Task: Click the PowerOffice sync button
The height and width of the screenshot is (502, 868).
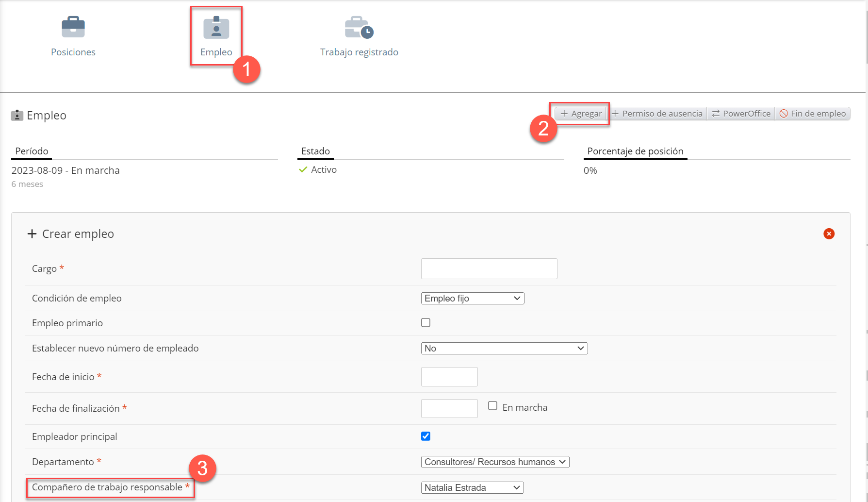Action: pos(741,114)
